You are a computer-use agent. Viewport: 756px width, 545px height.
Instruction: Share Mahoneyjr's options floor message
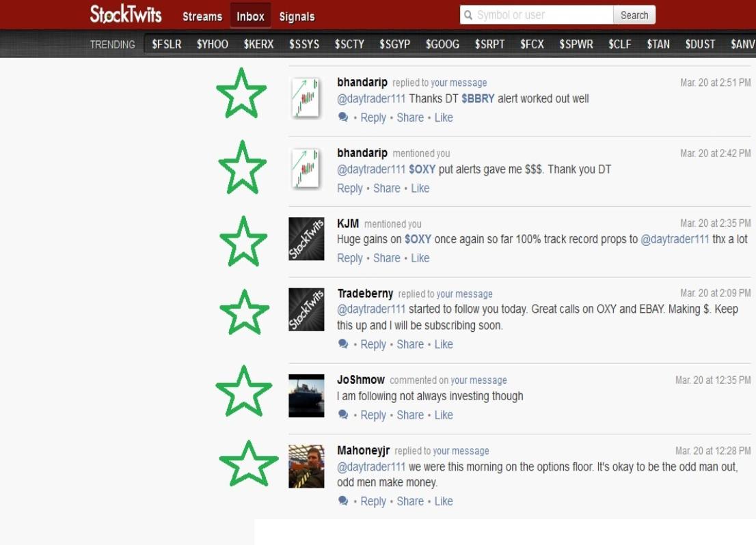410,501
